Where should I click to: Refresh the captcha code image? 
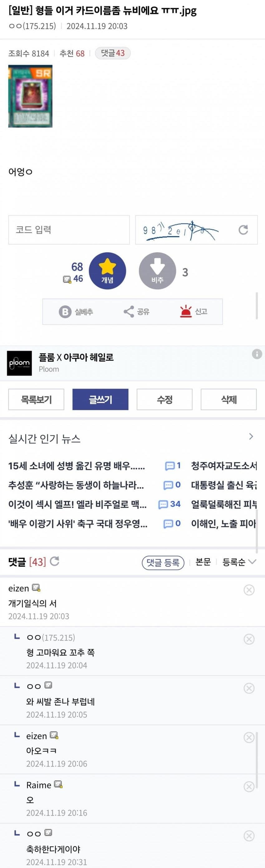pyautogui.click(x=243, y=230)
